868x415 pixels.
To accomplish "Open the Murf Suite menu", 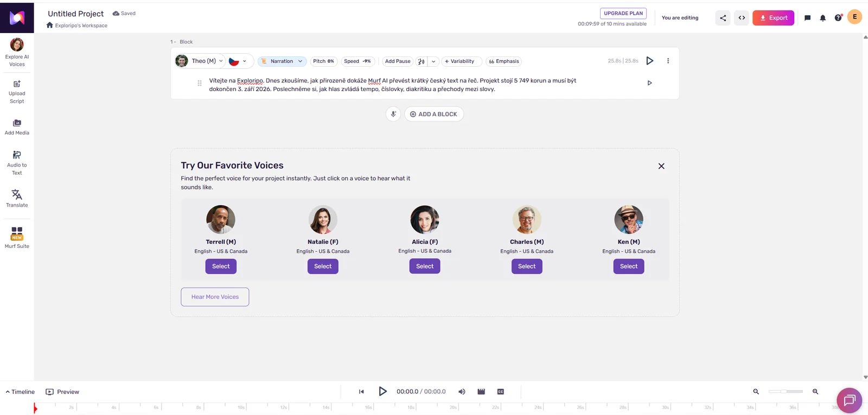I will tap(17, 238).
